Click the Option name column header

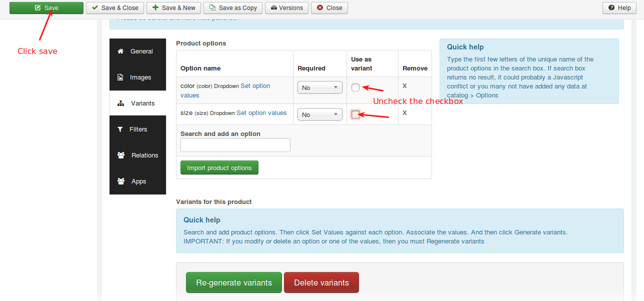click(200, 68)
